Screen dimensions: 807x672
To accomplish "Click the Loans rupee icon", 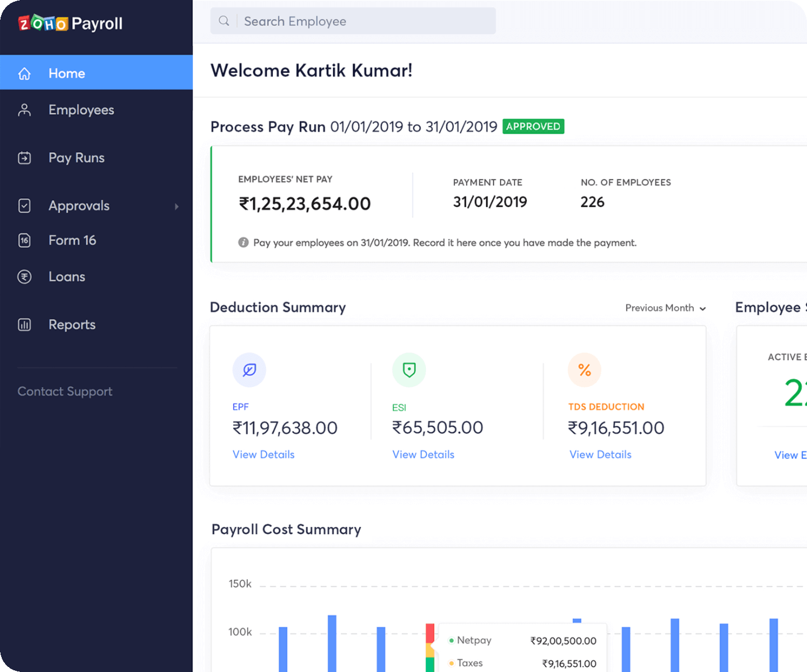I will point(25,277).
